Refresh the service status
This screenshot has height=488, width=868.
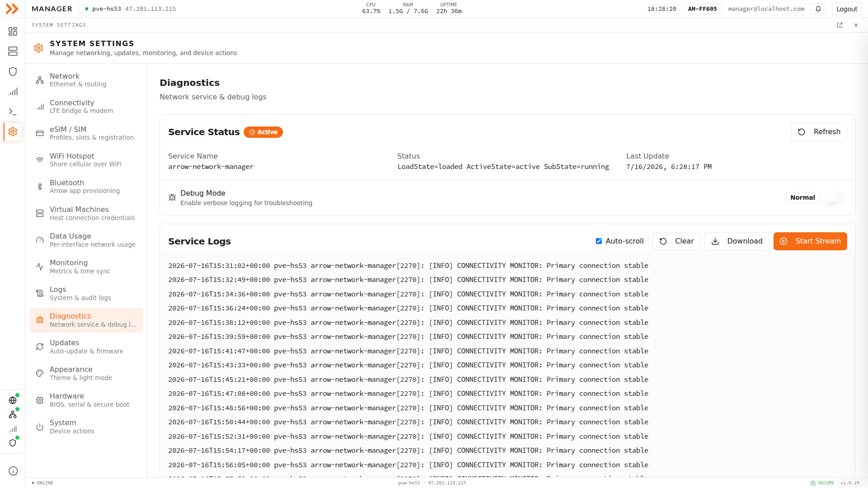pos(819,132)
